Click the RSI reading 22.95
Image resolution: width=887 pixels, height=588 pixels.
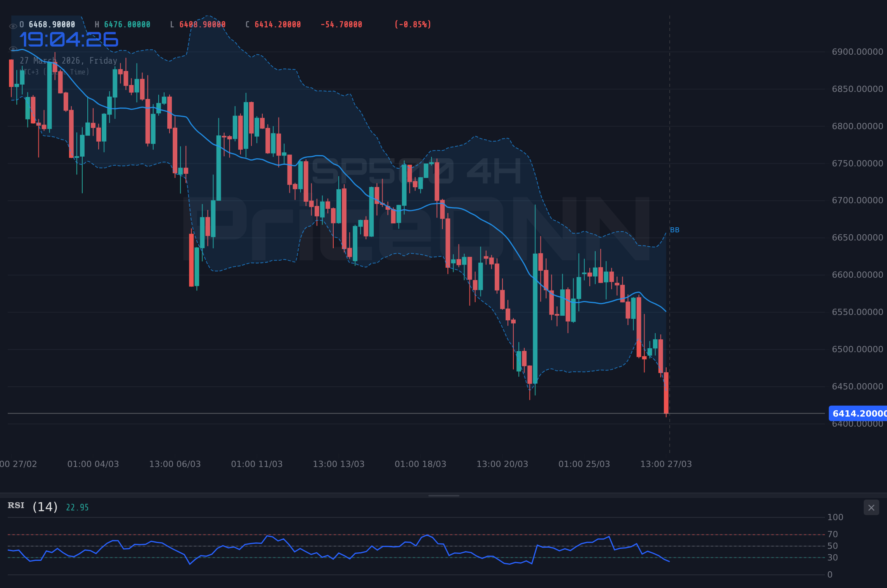click(x=77, y=507)
